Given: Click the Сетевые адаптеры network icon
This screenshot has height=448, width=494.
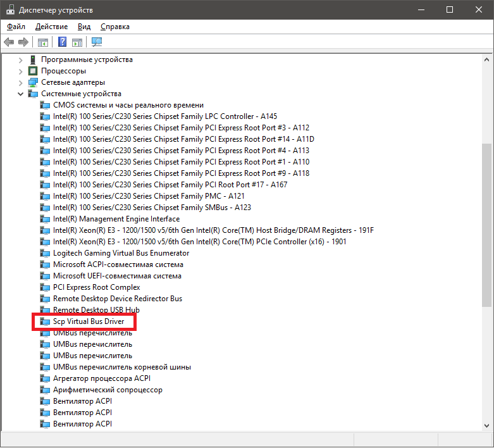Looking at the screenshot, I should pos(33,82).
